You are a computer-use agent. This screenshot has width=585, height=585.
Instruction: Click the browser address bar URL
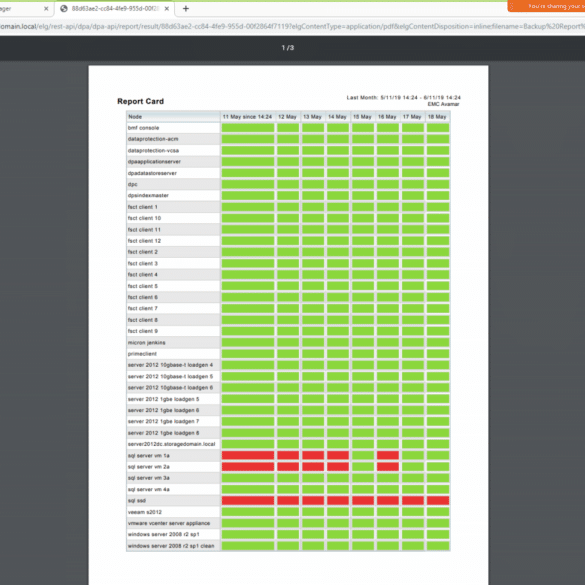pyautogui.click(x=292, y=26)
